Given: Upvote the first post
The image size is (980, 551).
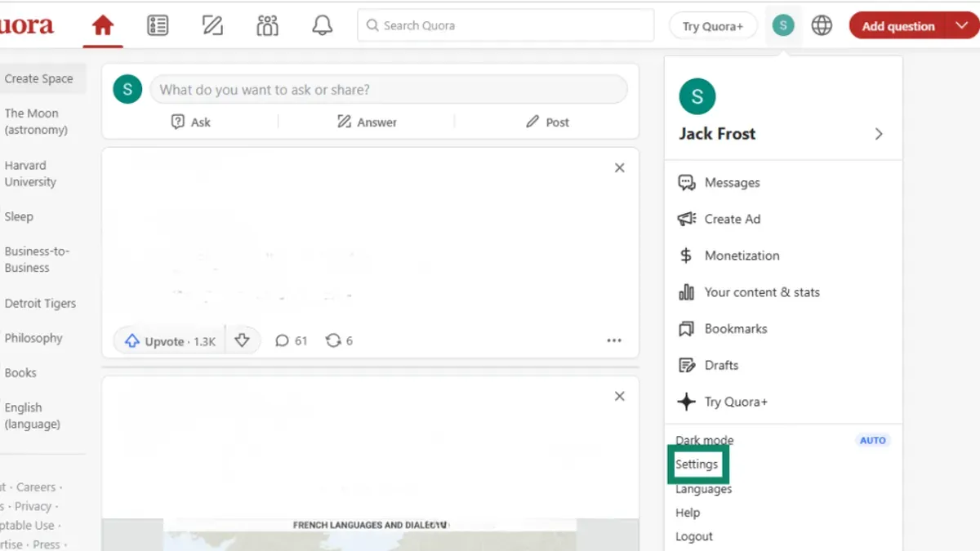Looking at the screenshot, I should click(169, 341).
